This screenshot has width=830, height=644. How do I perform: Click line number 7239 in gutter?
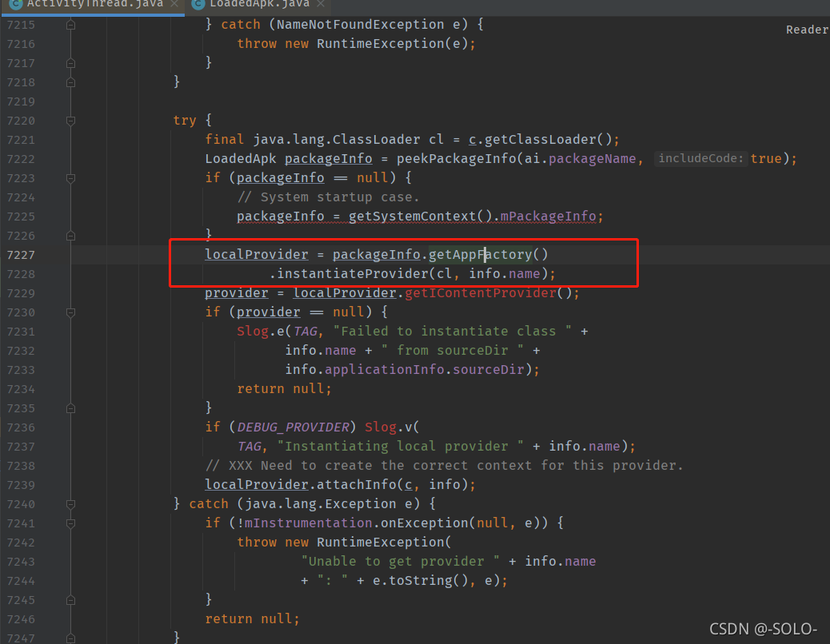pyautogui.click(x=21, y=485)
